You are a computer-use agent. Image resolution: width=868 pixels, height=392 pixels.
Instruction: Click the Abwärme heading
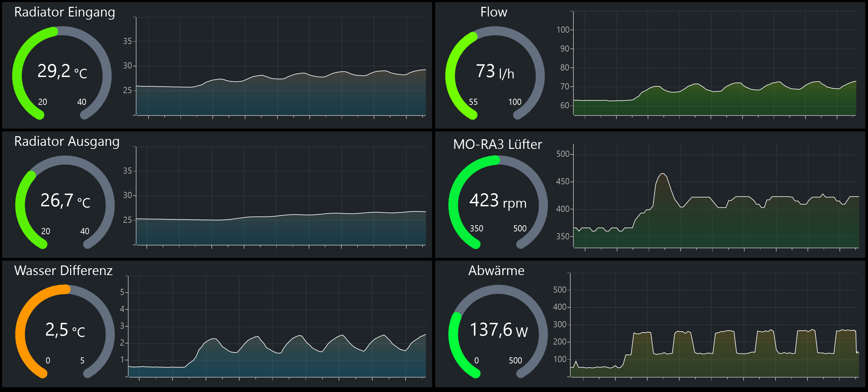pos(496,271)
